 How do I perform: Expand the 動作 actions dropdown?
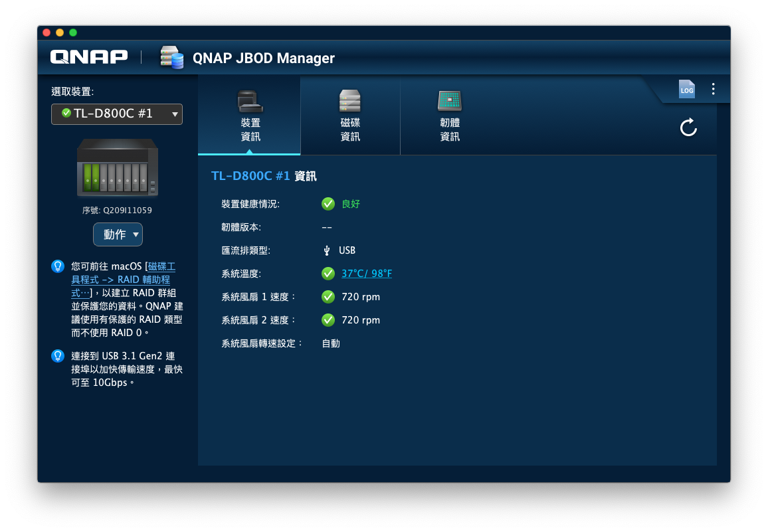click(x=118, y=234)
